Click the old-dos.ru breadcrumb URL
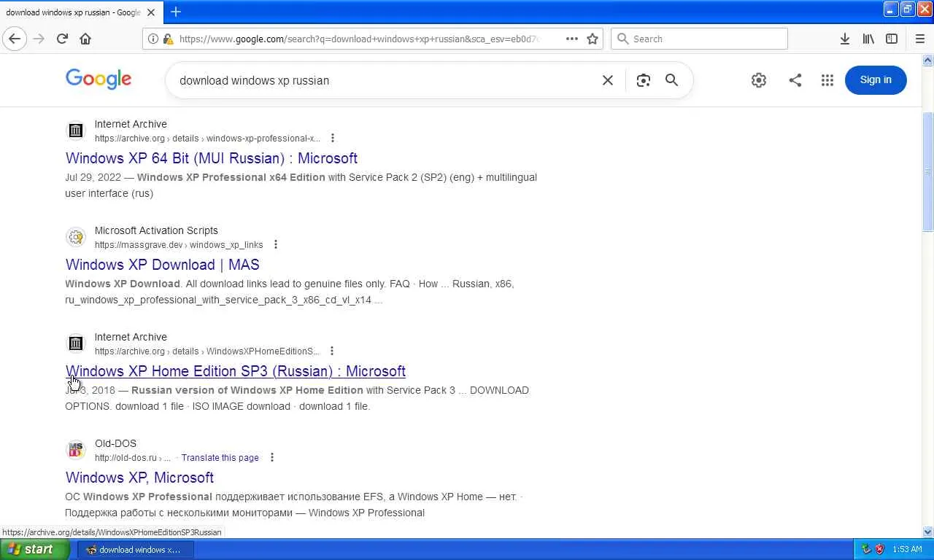 (133, 458)
